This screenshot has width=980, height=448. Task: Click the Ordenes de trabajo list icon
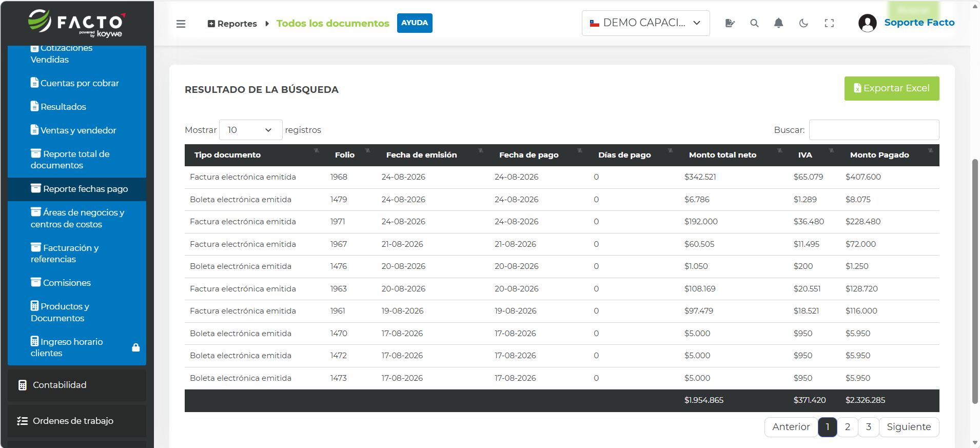[23, 421]
